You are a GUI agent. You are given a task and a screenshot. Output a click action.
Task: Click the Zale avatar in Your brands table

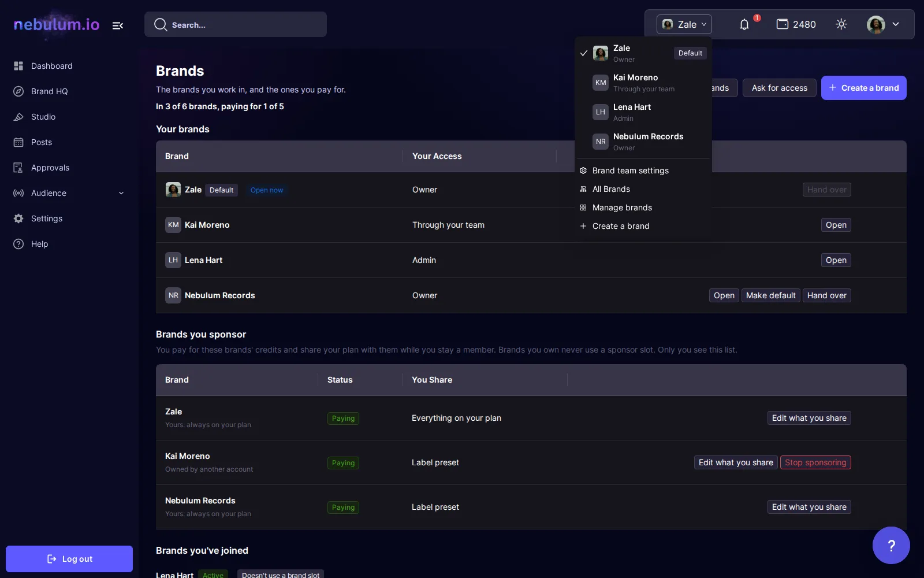(x=173, y=190)
